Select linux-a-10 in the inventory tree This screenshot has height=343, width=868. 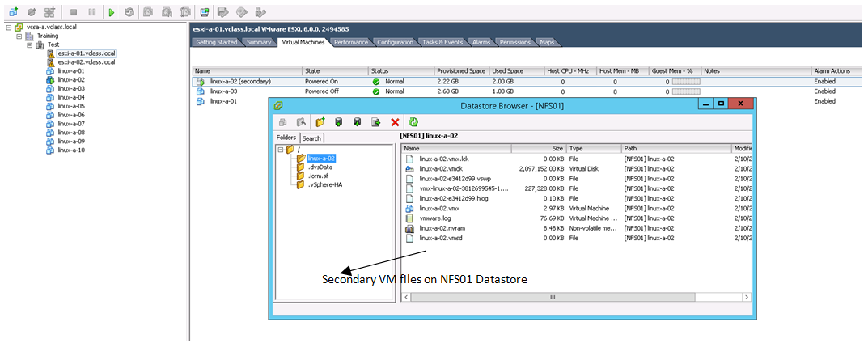pyautogui.click(x=71, y=150)
